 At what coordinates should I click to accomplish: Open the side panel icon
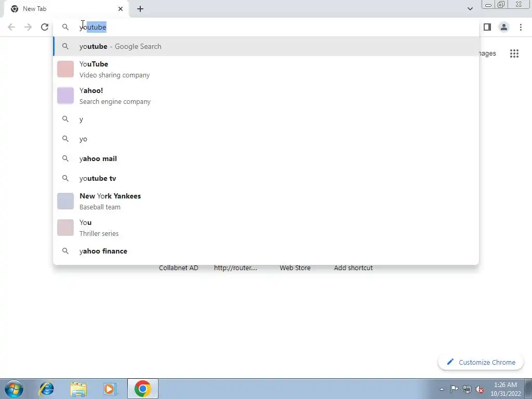tap(487, 27)
